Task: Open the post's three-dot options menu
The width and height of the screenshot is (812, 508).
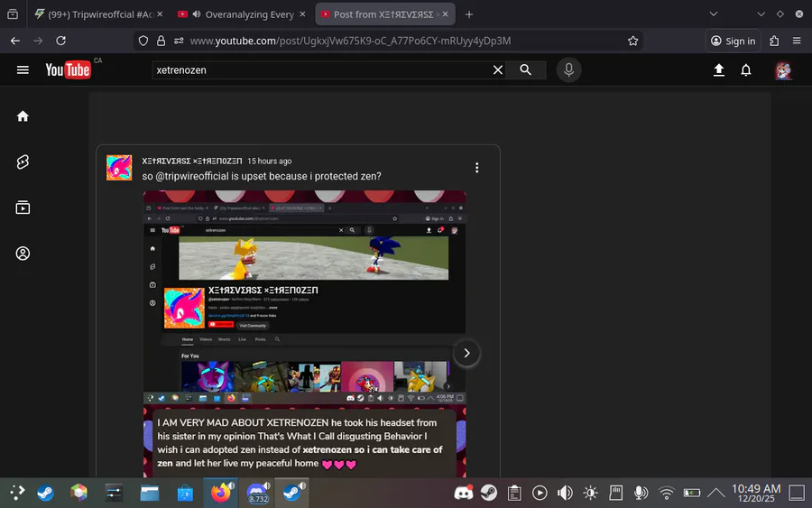Action: pos(477,168)
